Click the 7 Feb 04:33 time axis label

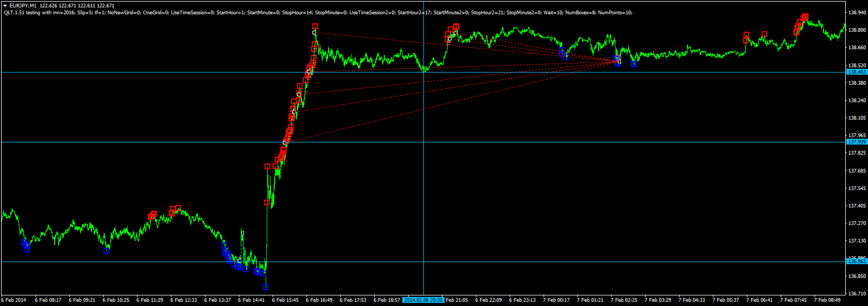tap(692, 300)
